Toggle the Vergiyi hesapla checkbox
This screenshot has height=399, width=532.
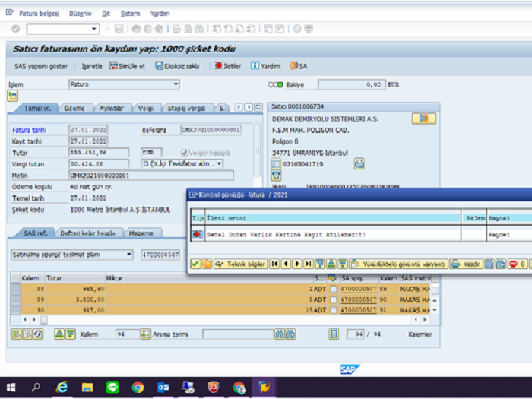coord(184,153)
